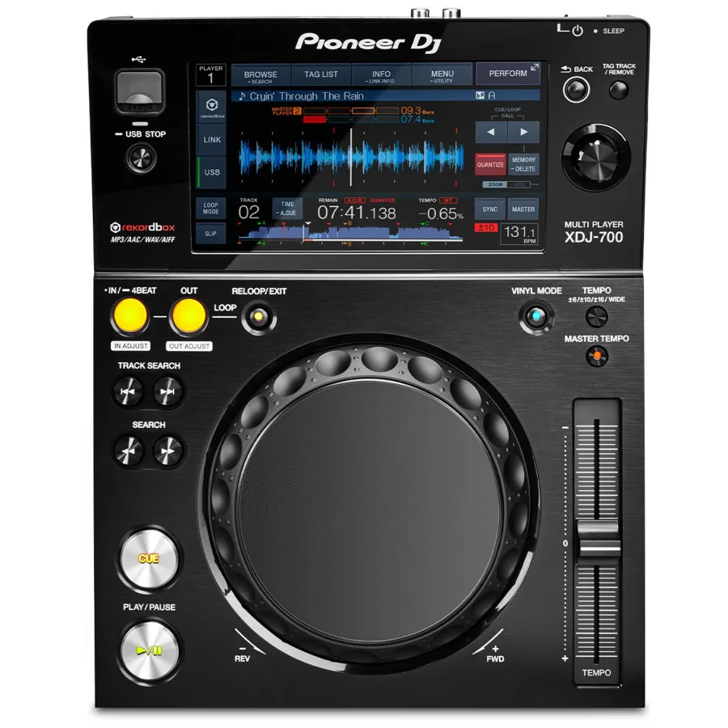
Task: Select the INFO tab on display
Action: coord(381,74)
